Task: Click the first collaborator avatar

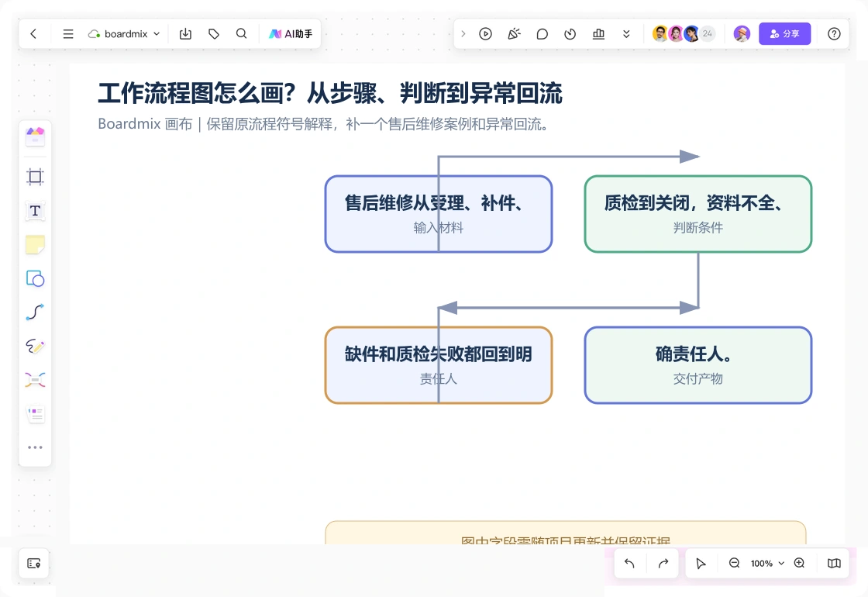Action: click(x=660, y=34)
